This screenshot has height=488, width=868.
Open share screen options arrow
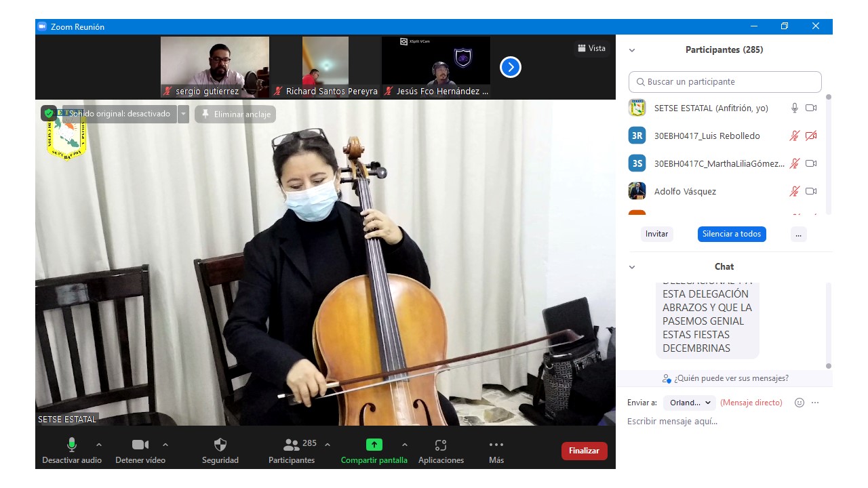pyautogui.click(x=405, y=445)
